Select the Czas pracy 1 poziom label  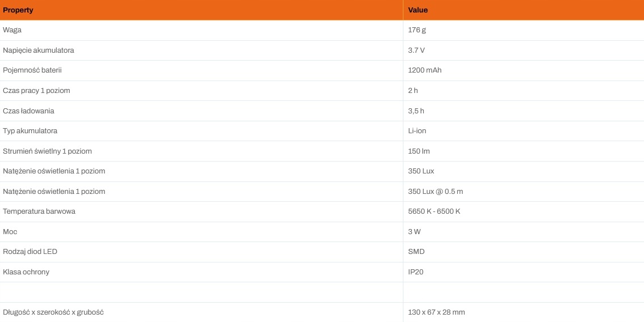(x=36, y=91)
